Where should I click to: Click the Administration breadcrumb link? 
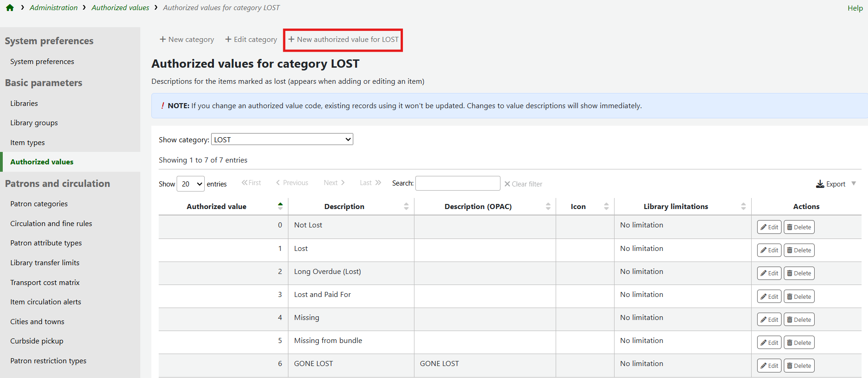pos(53,8)
